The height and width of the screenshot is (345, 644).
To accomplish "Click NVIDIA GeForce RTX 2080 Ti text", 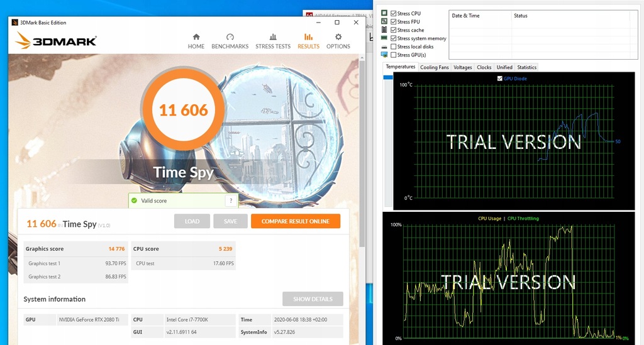I will pyautogui.click(x=89, y=320).
